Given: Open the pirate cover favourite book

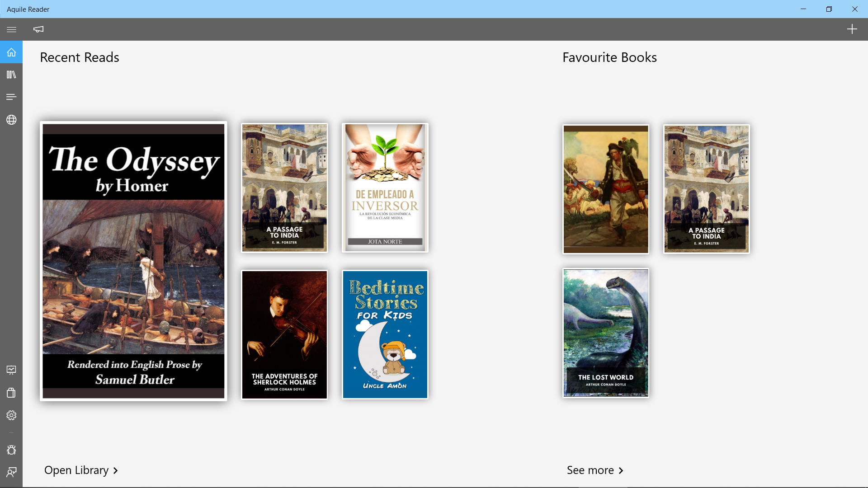Looking at the screenshot, I should 606,189.
